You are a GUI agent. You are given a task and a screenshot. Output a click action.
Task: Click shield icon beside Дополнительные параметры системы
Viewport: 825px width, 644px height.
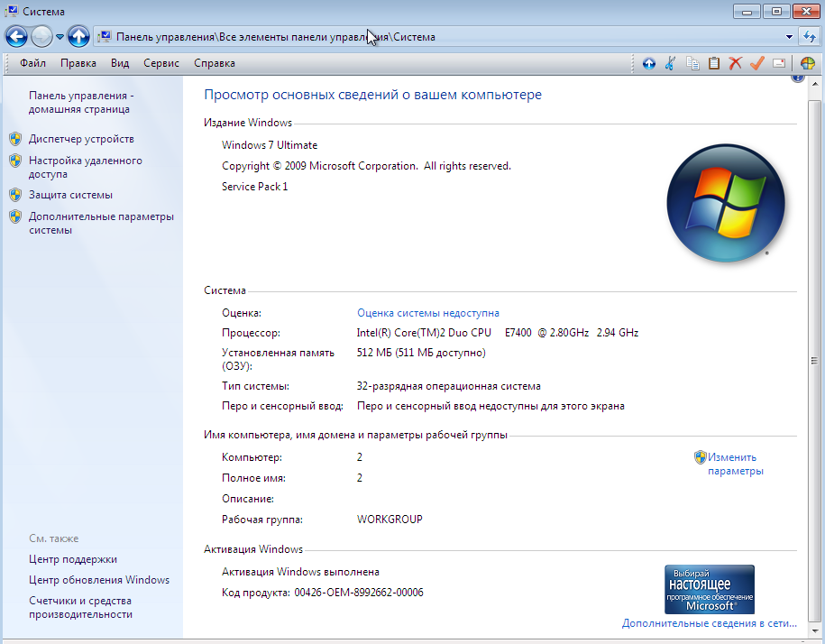tap(15, 216)
